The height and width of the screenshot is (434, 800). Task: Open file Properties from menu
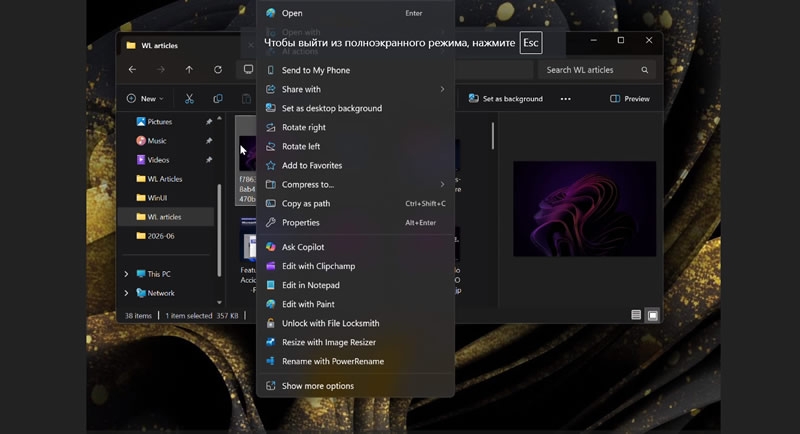(355, 222)
